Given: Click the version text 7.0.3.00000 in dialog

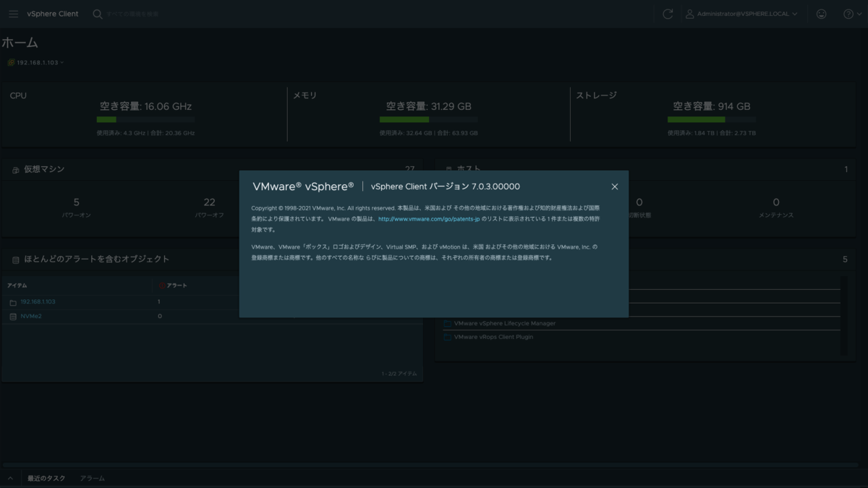Looking at the screenshot, I should pyautogui.click(x=495, y=187).
